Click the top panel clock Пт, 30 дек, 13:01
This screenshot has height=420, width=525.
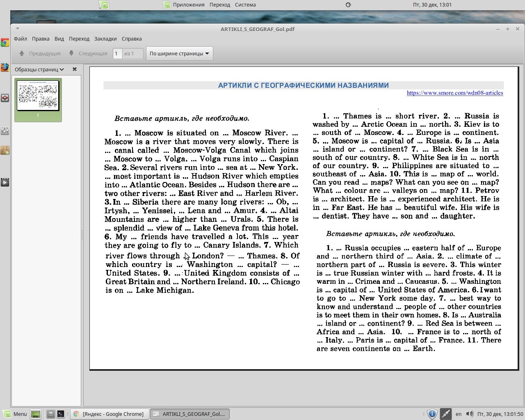point(432,5)
